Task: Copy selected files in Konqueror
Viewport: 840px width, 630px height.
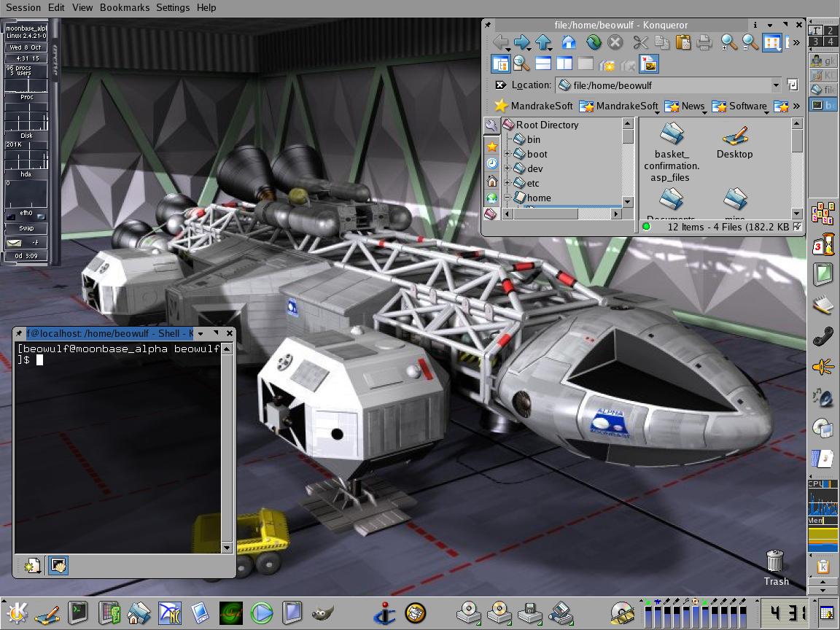Action: [662, 42]
